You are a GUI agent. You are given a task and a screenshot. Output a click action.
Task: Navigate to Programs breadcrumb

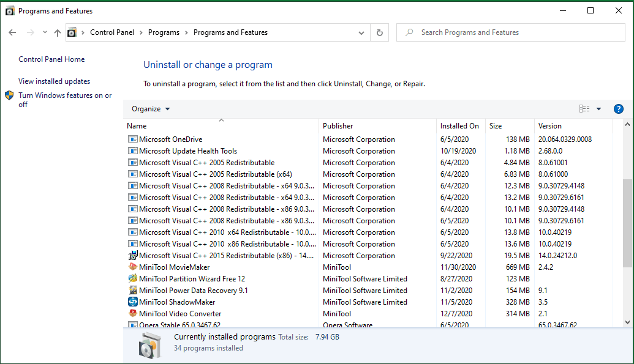[x=164, y=32]
